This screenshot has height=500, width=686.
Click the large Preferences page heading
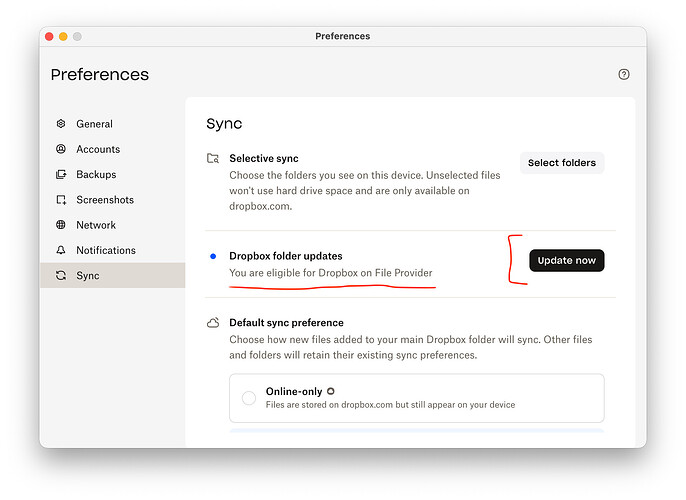[x=100, y=75]
